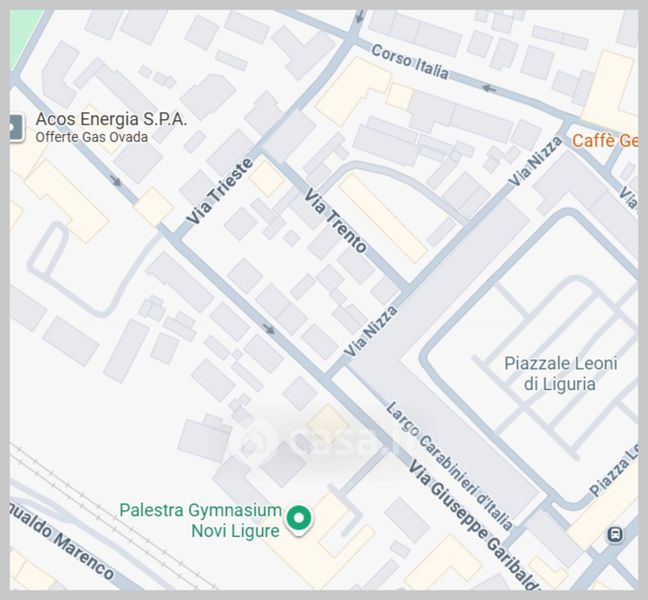Click the bus stop icon
Viewport: 648px width, 600px height.
(x=615, y=534)
